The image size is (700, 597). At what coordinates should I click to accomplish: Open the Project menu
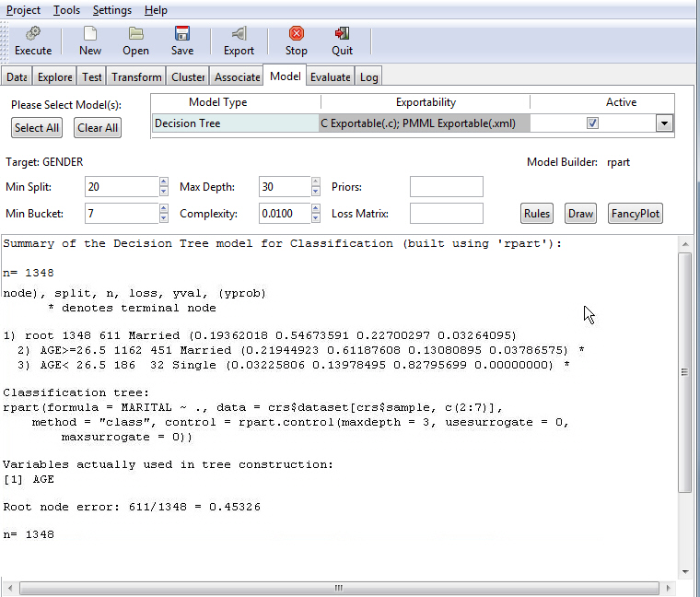click(23, 10)
